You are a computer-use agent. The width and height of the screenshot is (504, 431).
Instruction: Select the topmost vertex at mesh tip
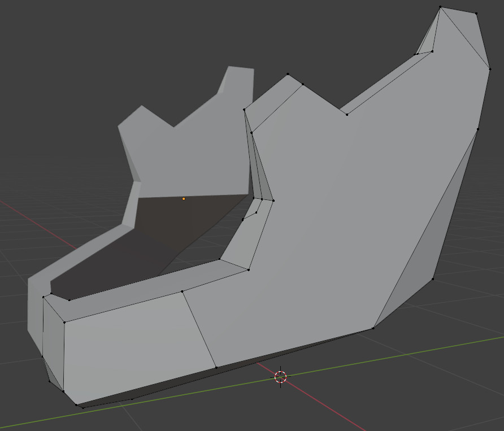[x=440, y=7]
